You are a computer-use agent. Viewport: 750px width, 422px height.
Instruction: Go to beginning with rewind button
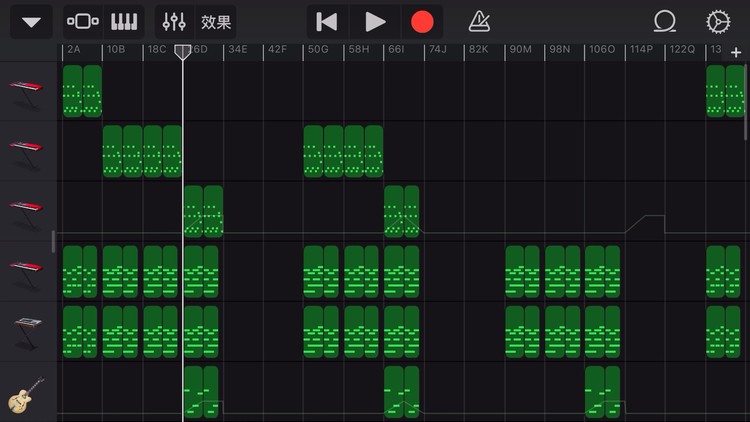(326, 22)
